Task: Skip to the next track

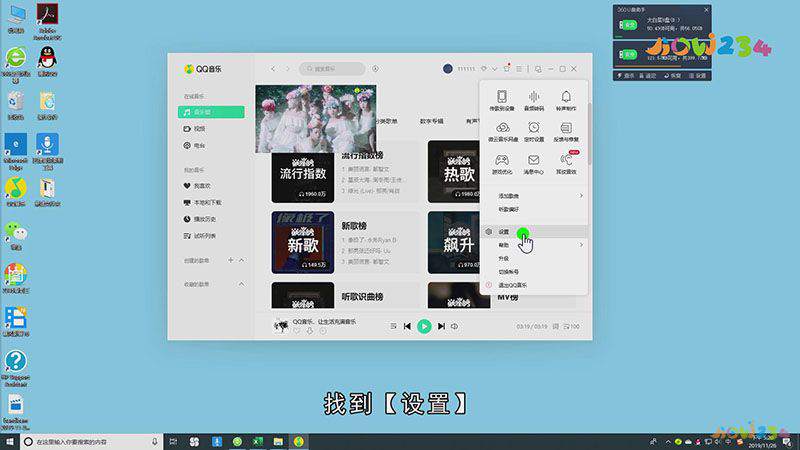Action: tap(441, 326)
